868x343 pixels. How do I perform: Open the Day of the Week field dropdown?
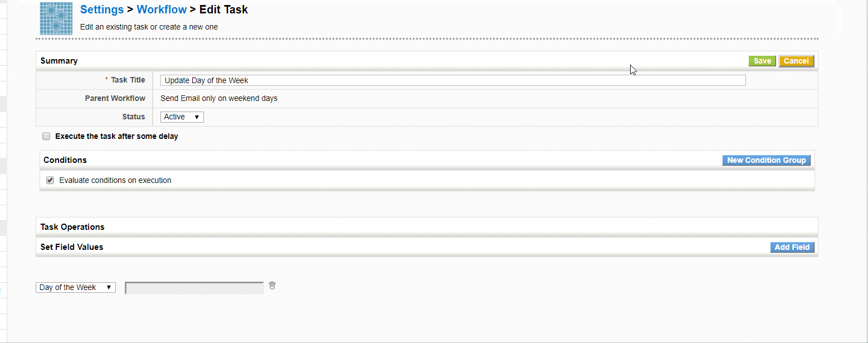point(75,288)
